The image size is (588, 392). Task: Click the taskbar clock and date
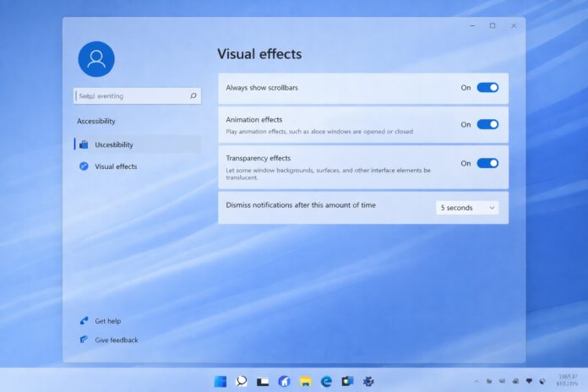568,380
